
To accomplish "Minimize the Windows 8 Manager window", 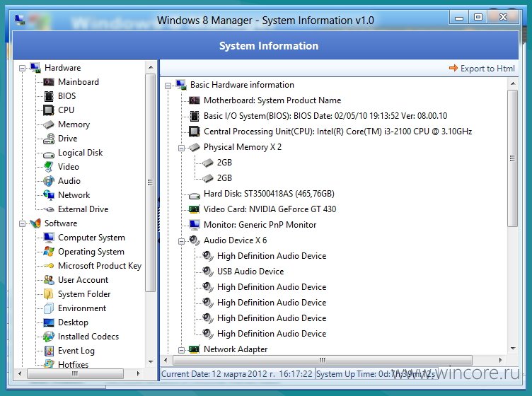I will [x=459, y=17].
